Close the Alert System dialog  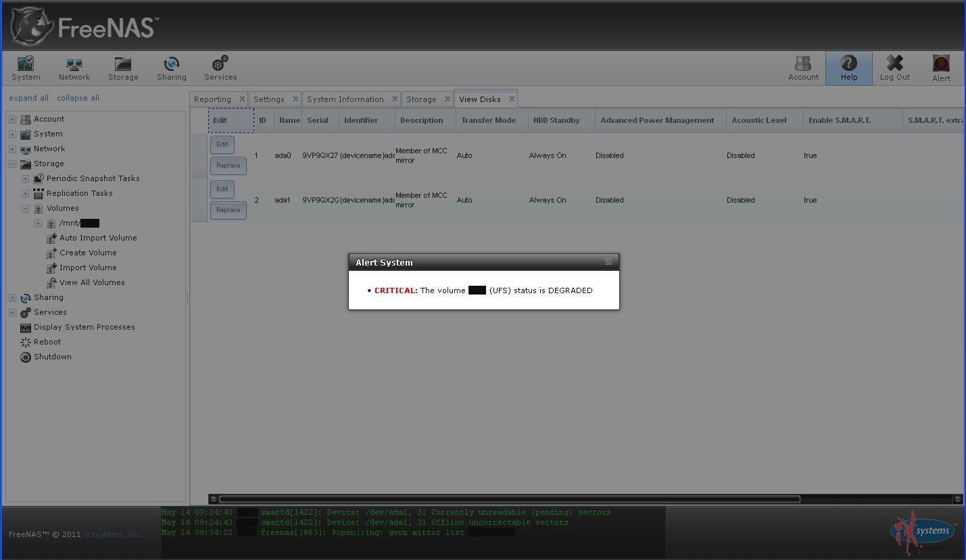pyautogui.click(x=608, y=262)
